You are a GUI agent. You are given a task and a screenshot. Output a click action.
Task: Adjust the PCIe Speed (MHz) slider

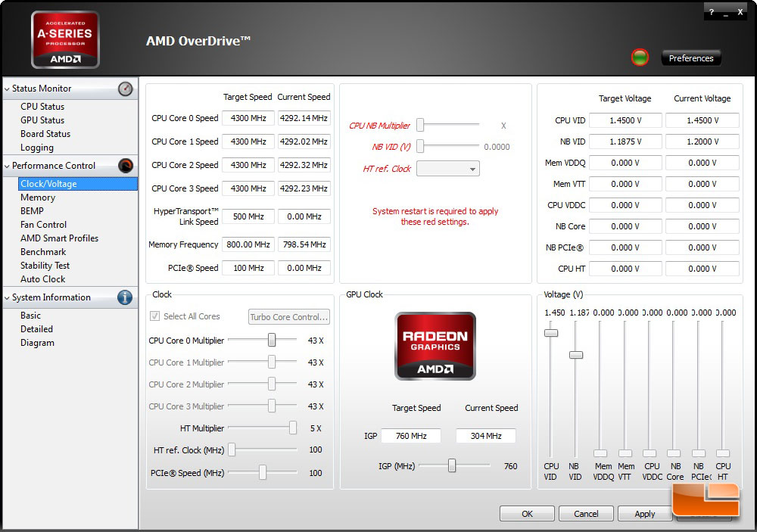click(x=263, y=472)
